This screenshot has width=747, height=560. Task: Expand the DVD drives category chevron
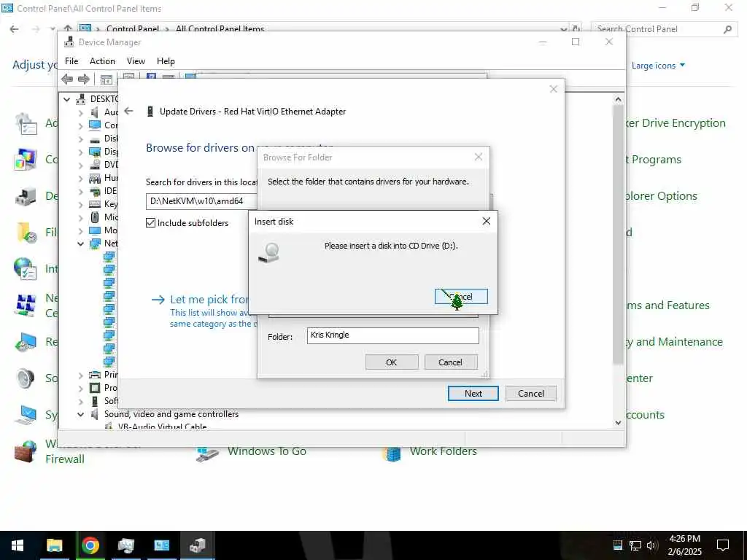click(80, 165)
